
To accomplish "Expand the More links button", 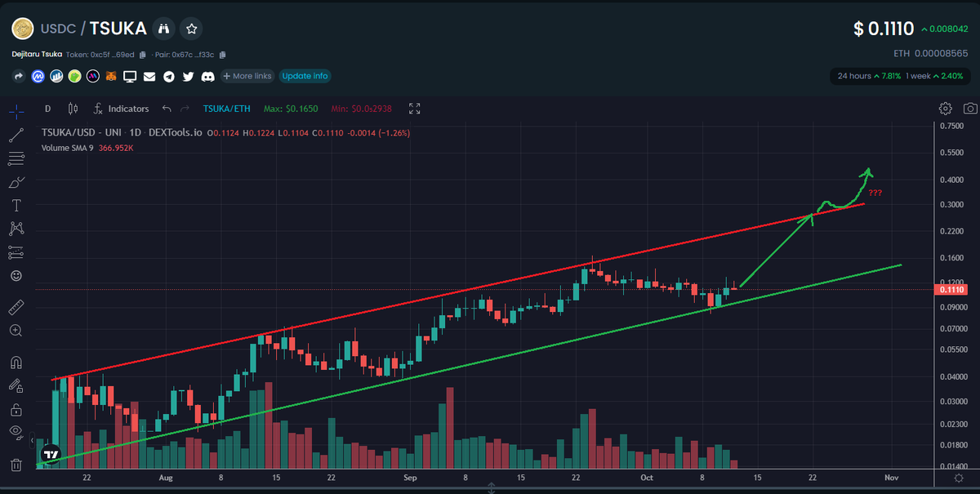I will click(247, 76).
